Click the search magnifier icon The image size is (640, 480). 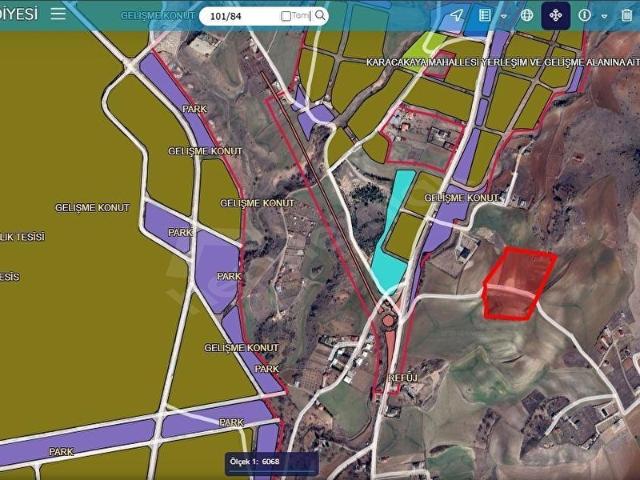click(320, 16)
